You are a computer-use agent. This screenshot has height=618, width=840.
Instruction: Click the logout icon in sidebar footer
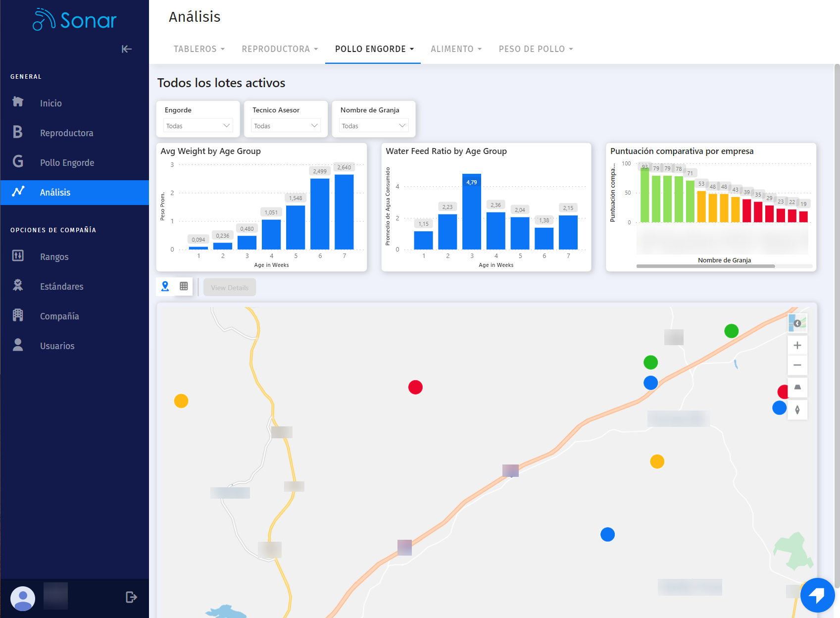[131, 597]
